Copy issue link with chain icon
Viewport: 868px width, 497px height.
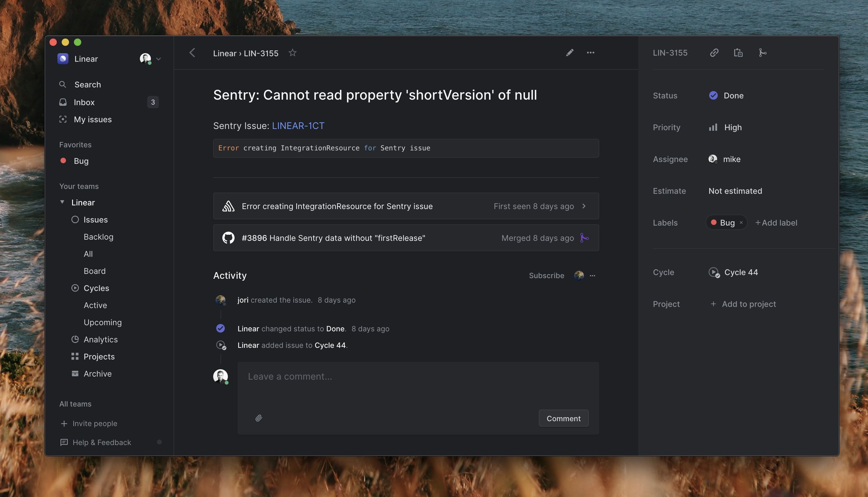pyautogui.click(x=714, y=53)
